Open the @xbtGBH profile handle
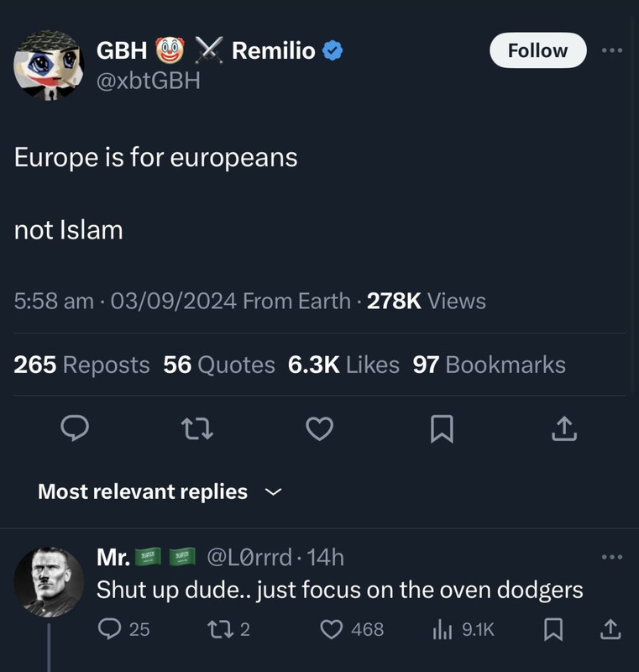This screenshot has width=639, height=672. coord(149,81)
